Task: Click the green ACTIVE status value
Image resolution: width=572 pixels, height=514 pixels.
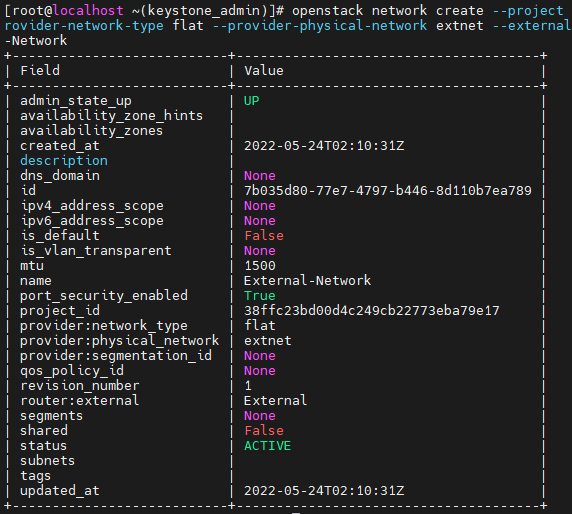Action: point(267,445)
